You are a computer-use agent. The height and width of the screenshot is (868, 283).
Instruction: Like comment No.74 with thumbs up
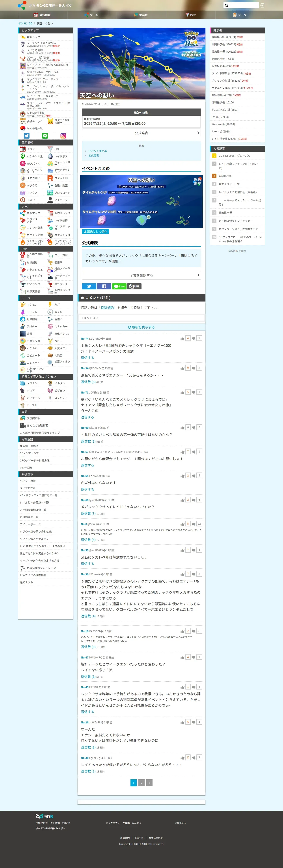(x=182, y=339)
